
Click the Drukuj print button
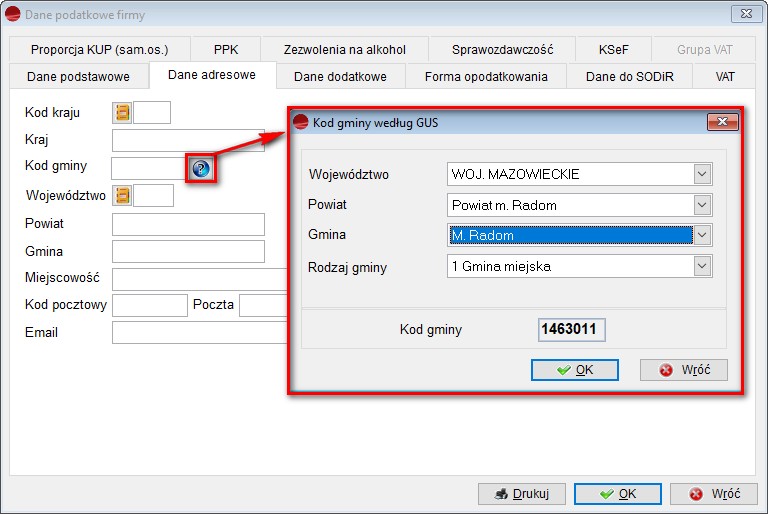[x=522, y=494]
